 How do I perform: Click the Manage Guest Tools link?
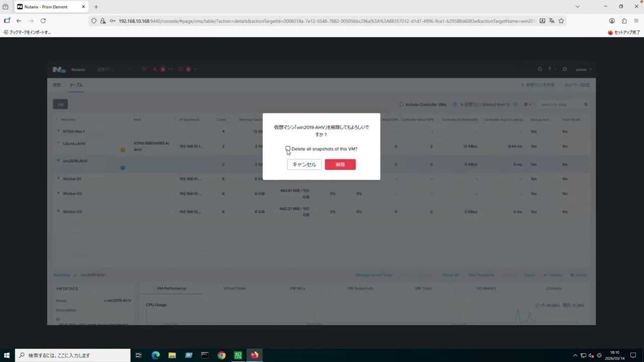click(x=373, y=275)
